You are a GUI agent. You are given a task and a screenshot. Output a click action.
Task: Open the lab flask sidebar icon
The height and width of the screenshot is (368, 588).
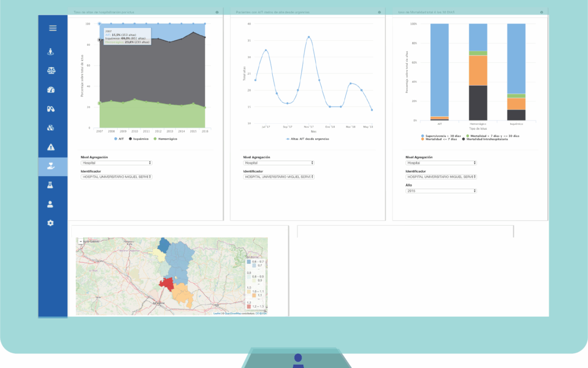51,185
